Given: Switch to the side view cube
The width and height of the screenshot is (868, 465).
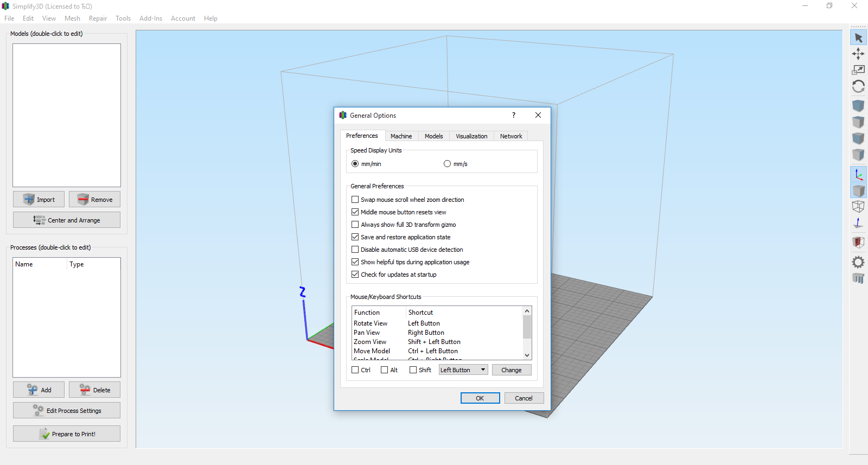Looking at the screenshot, I should pos(858,155).
